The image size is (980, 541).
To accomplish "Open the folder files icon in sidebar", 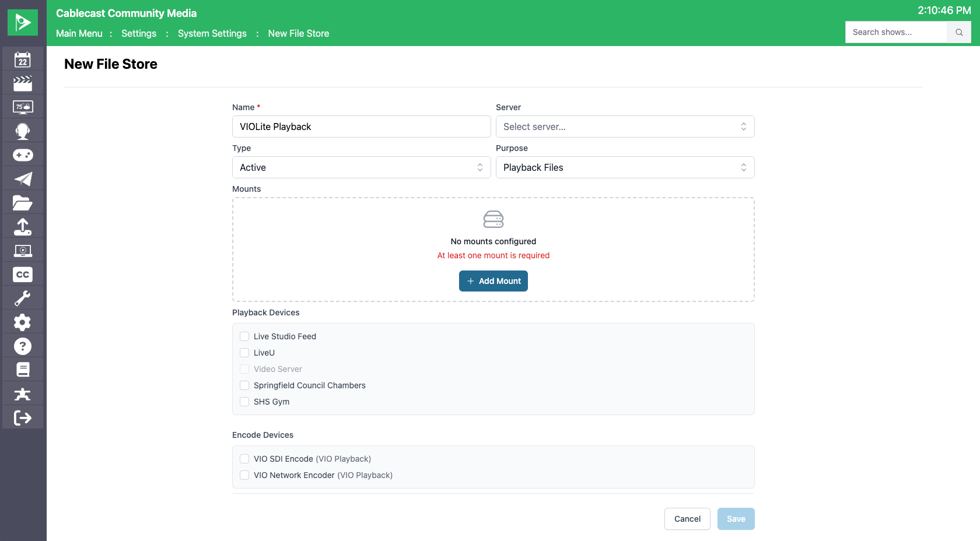I will coord(23,203).
